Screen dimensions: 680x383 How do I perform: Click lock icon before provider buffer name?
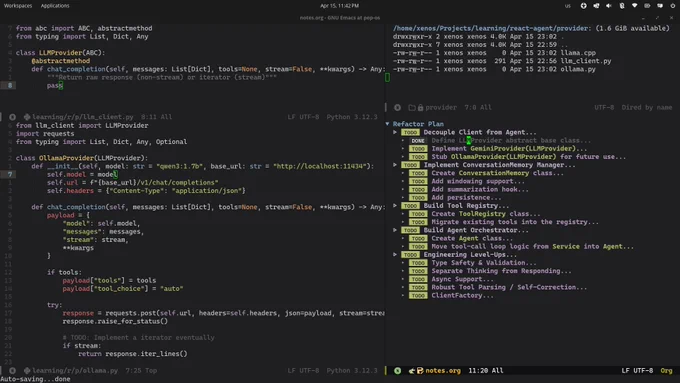coord(420,107)
